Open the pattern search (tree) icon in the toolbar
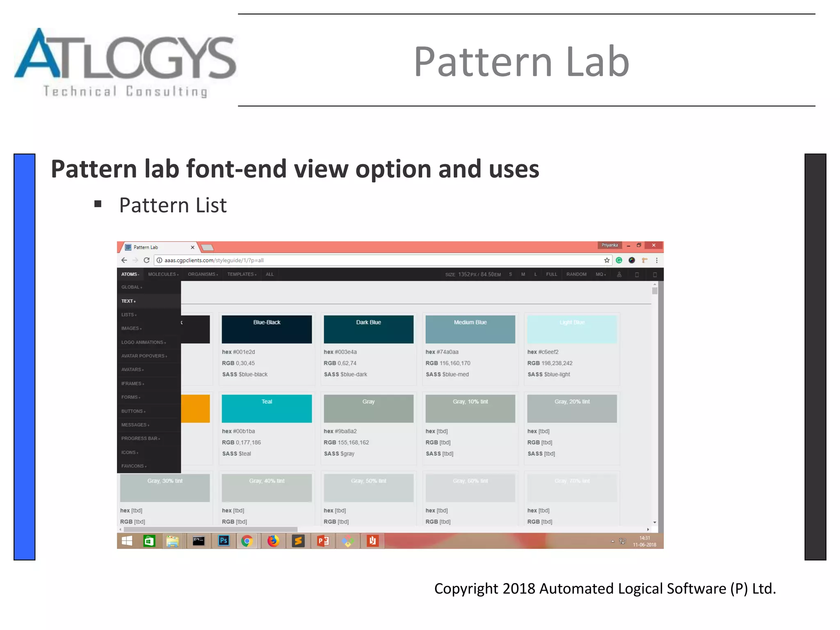This screenshot has width=840, height=630. tap(619, 274)
